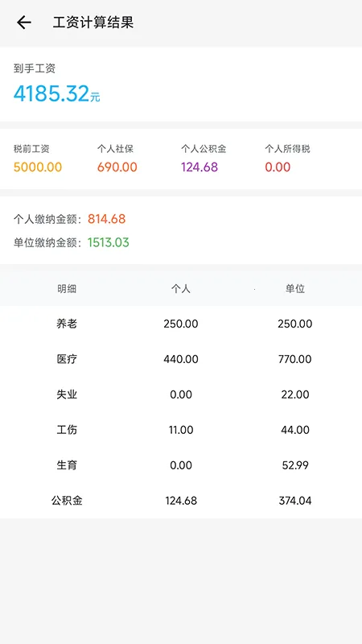Click the 明细 column header
The width and height of the screenshot is (362, 644).
[x=67, y=289]
